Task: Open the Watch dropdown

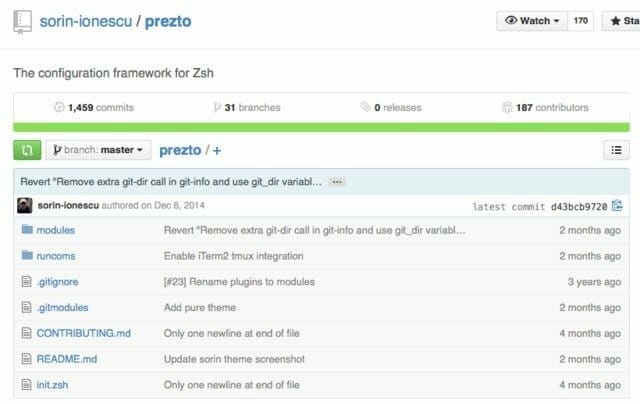Action: click(x=532, y=21)
